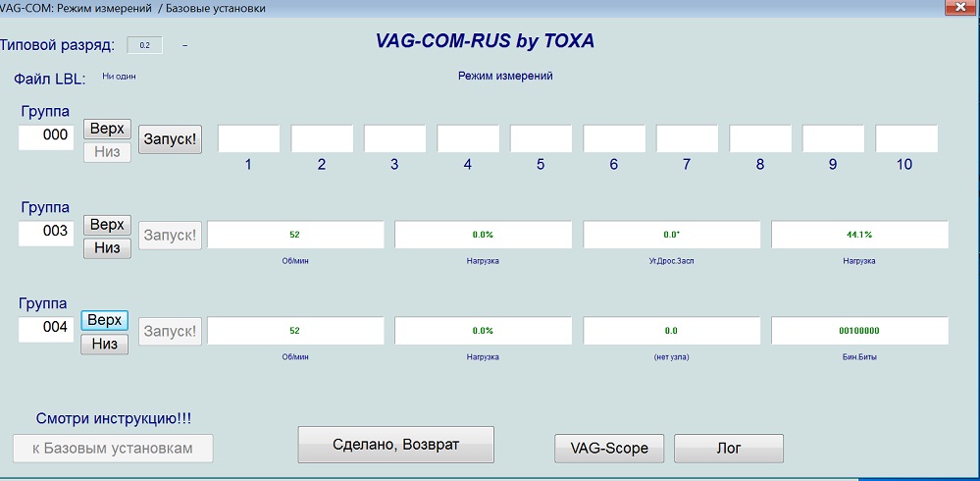980x481 pixels.
Task: Click Сделано, Возврат to go back
Action: pyautogui.click(x=396, y=445)
